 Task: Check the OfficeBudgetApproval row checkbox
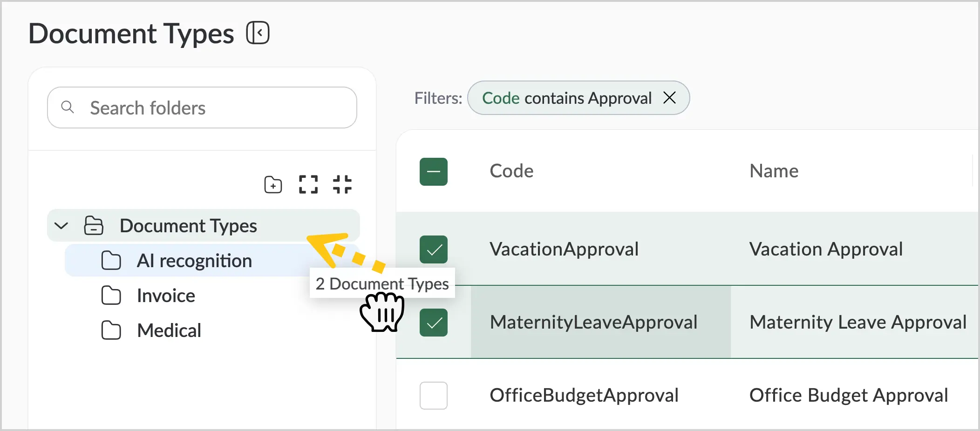coord(434,396)
